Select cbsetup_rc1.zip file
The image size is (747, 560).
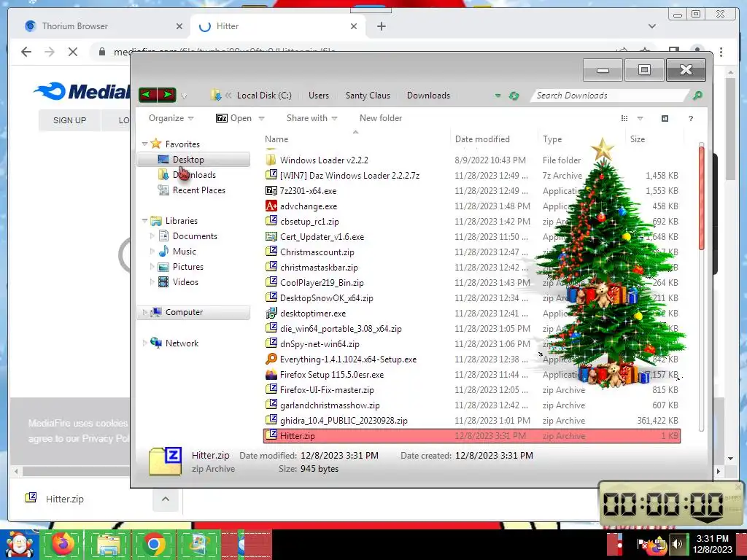click(x=309, y=222)
